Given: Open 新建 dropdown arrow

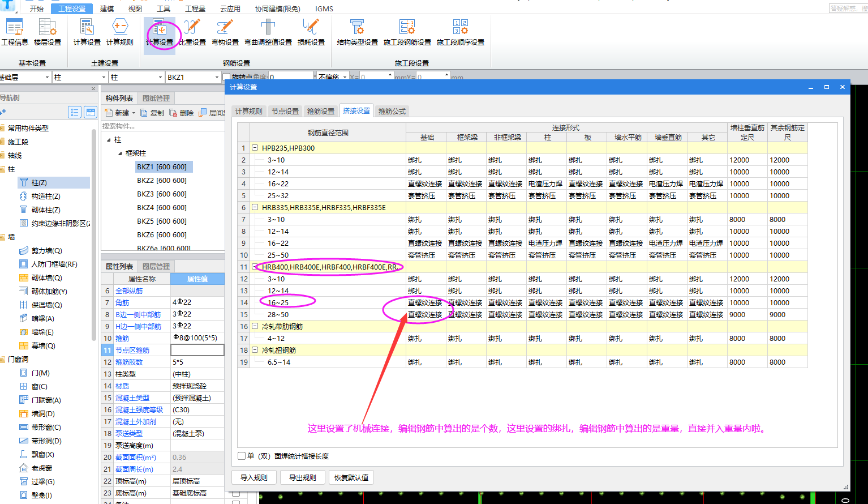Looking at the screenshot, I should pos(134,113).
